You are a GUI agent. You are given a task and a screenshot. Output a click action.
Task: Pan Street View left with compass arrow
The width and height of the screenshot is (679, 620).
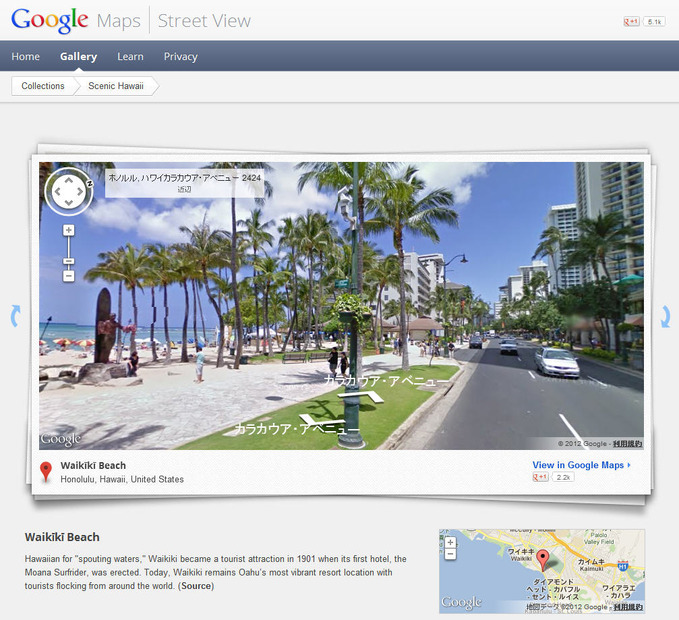click(x=58, y=191)
